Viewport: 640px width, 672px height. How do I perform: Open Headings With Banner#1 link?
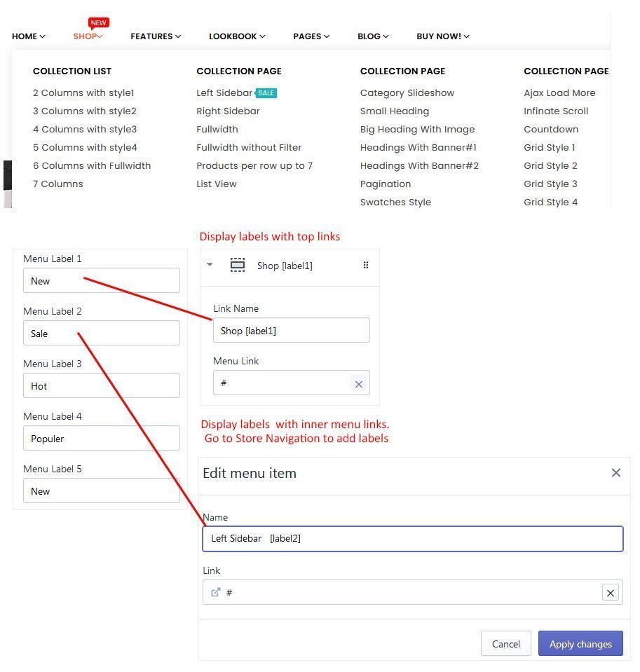click(418, 147)
